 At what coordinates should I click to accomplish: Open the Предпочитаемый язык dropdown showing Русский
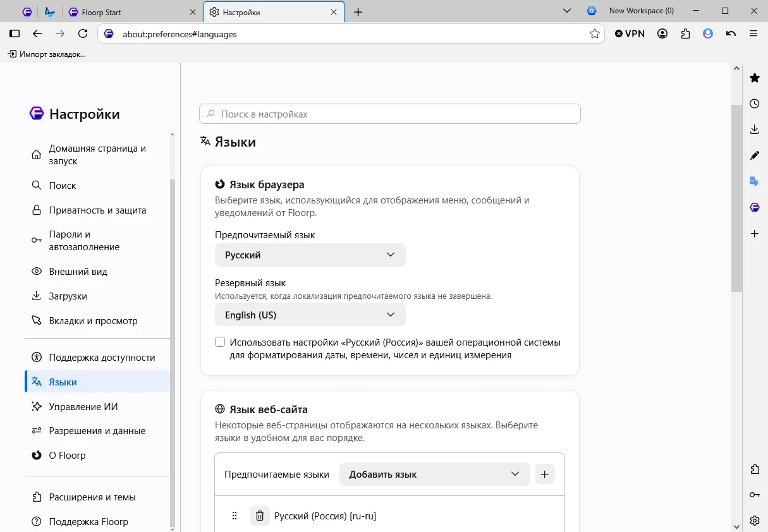pyautogui.click(x=310, y=255)
